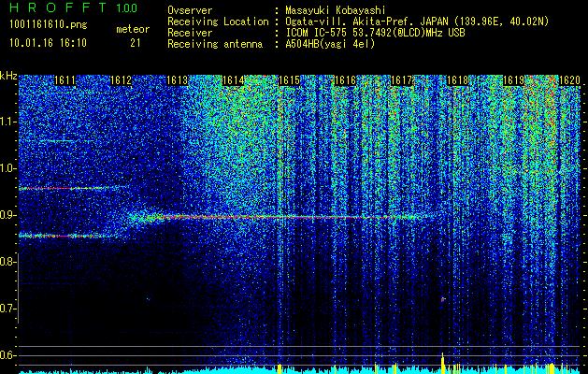Click the "Receiver" field label
This screenshot has width=588, height=374.
click(x=190, y=33)
